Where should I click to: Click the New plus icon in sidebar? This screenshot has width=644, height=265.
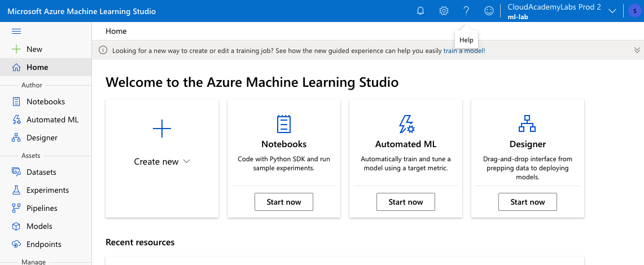coord(16,49)
